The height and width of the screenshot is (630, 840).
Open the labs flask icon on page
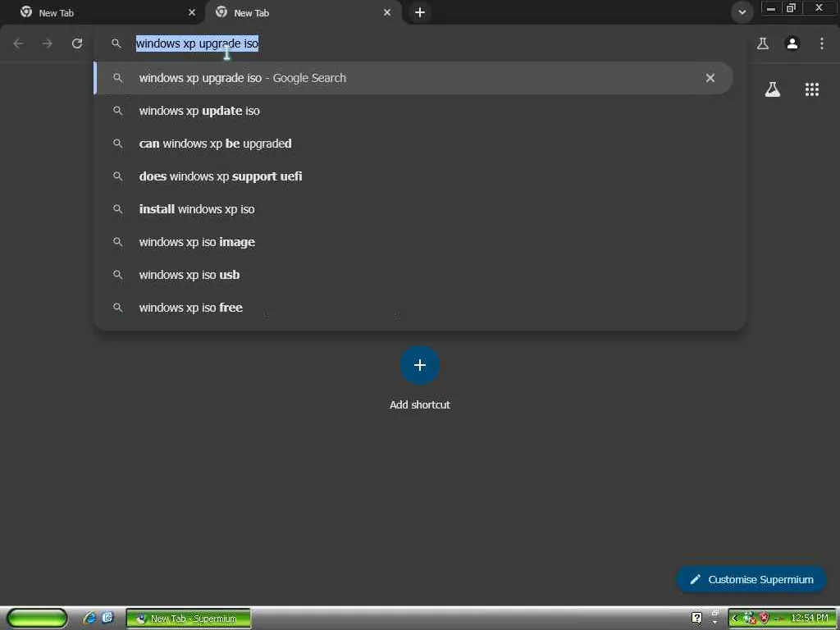773,89
